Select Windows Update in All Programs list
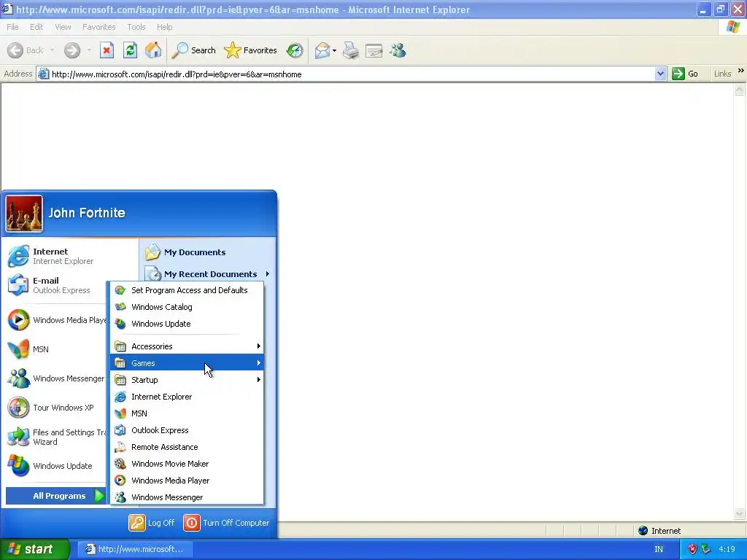 click(187, 323)
